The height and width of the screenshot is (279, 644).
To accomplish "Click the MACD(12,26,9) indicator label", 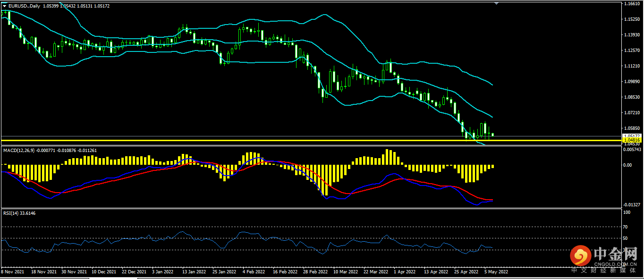I will pos(19,150).
